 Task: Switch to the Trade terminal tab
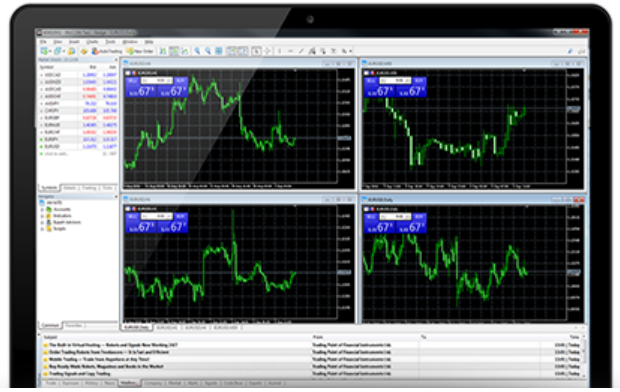point(51,383)
